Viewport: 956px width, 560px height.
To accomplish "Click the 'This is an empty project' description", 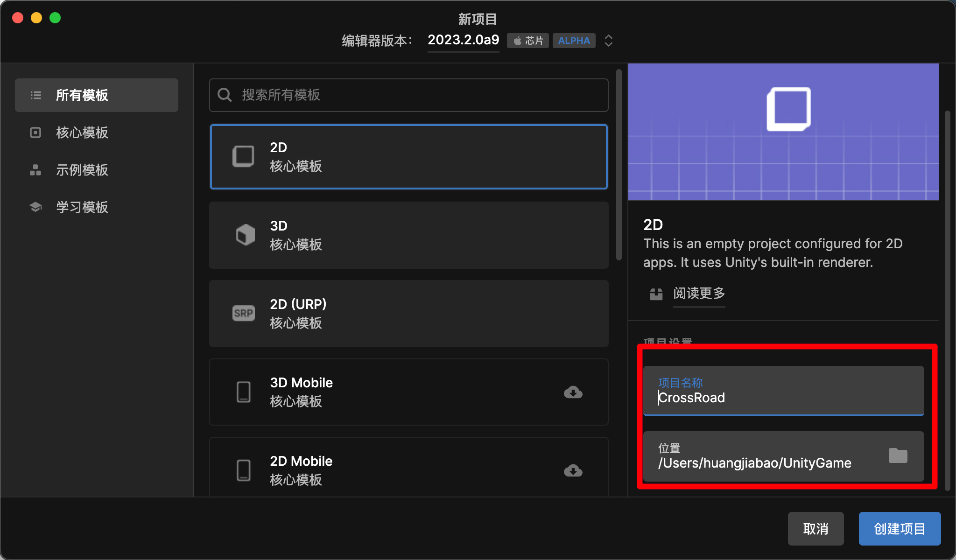I will pyautogui.click(x=773, y=253).
